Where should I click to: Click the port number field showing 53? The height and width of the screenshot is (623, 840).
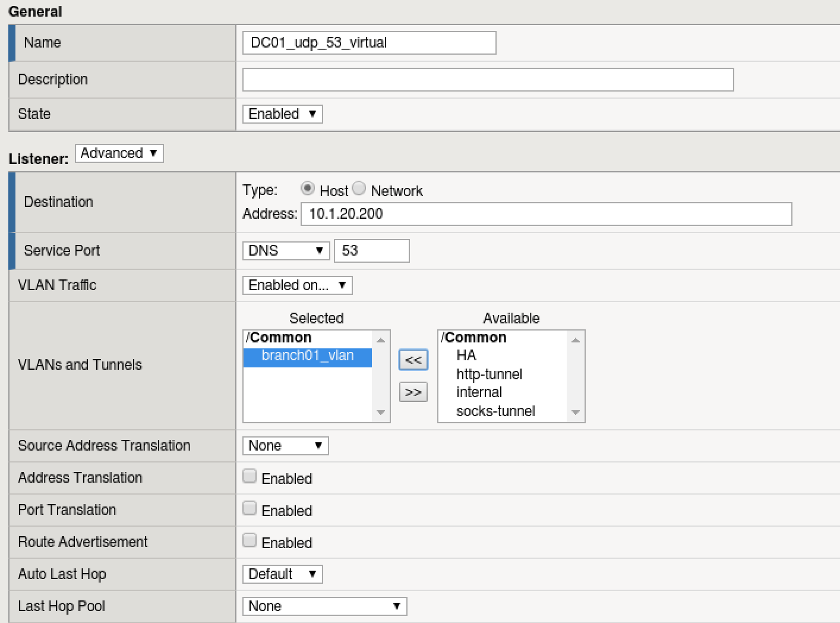[372, 251]
